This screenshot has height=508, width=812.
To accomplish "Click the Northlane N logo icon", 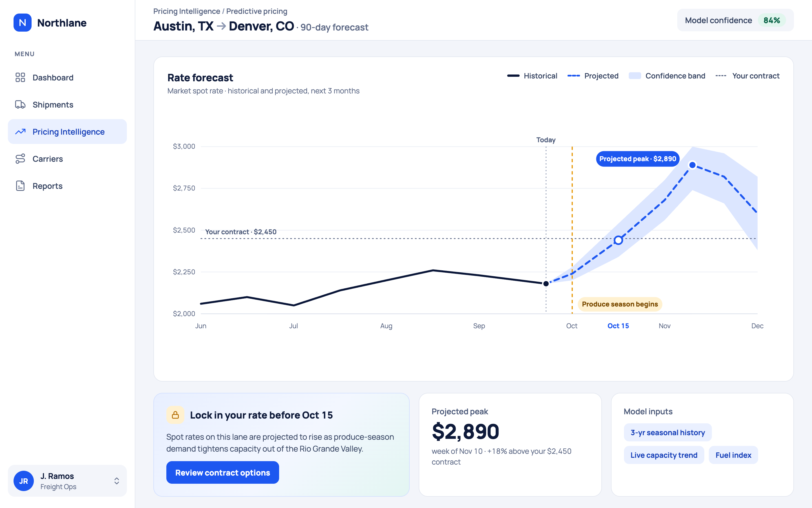I will (x=23, y=23).
